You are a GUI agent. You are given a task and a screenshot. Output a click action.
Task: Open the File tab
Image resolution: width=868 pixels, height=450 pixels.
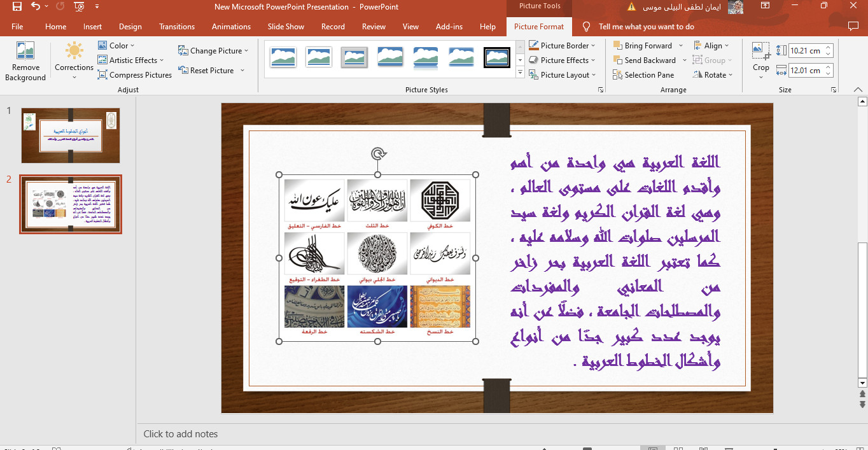(17, 27)
